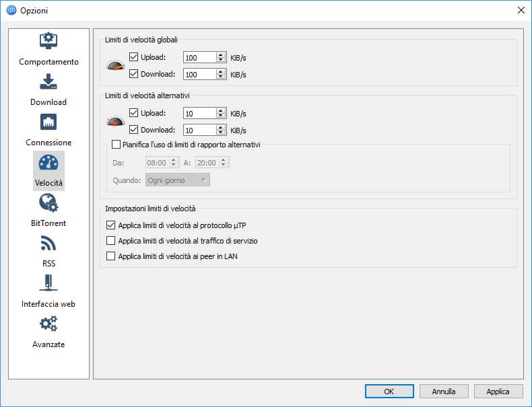Click the BitTorrent label in sidebar
The image size is (532, 407).
[48, 223]
